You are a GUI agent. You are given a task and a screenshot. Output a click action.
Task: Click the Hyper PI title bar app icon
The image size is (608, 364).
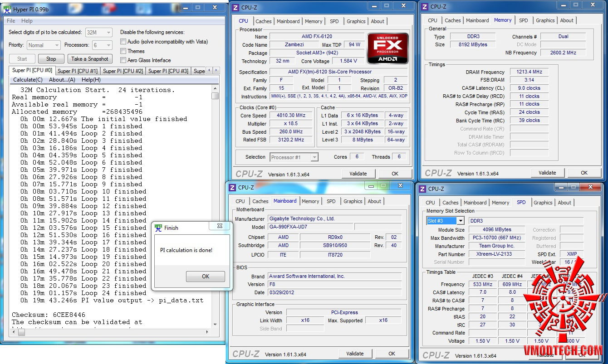(7, 9)
